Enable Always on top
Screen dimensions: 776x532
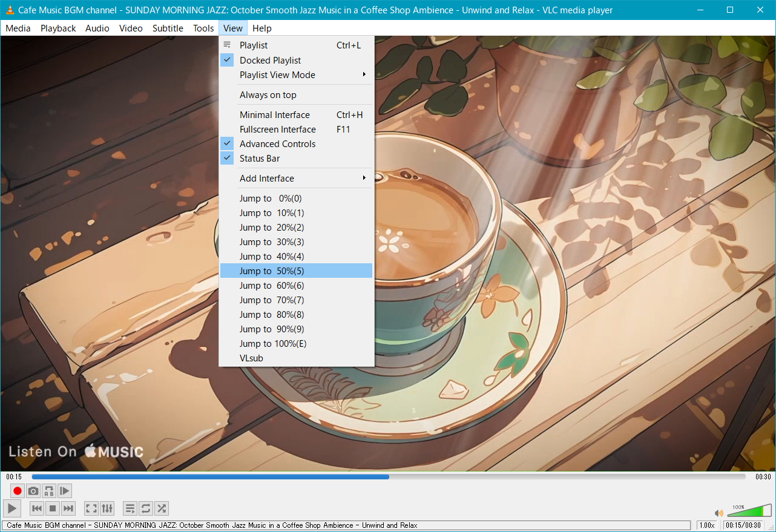pyautogui.click(x=296, y=94)
